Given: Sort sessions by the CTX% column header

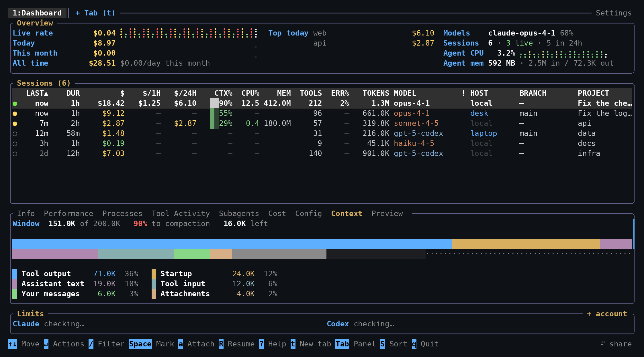Looking at the screenshot, I should tap(223, 93).
